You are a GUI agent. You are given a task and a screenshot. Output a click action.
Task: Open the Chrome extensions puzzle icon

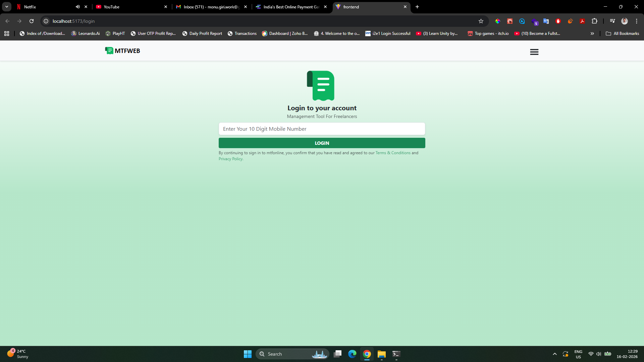(x=594, y=21)
